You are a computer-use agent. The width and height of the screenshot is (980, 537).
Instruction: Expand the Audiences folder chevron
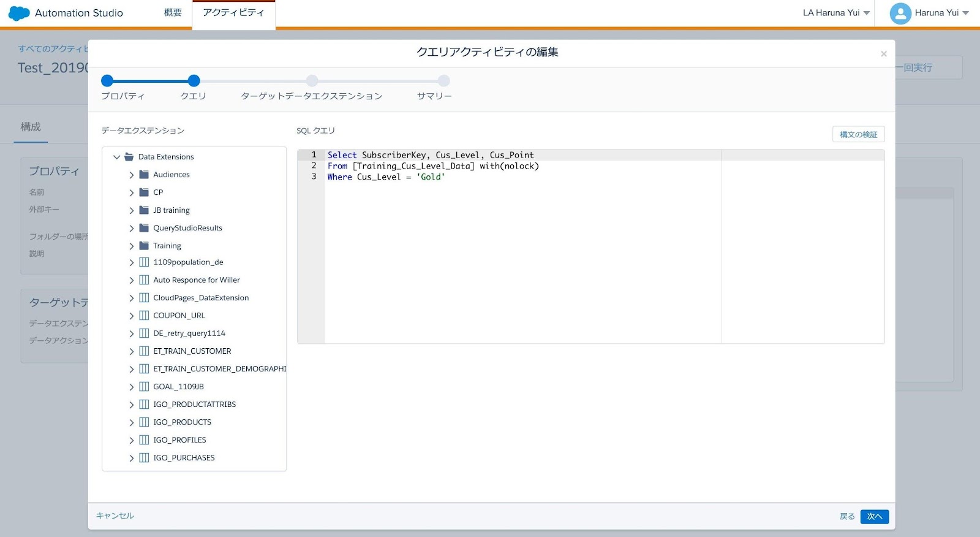click(x=131, y=175)
